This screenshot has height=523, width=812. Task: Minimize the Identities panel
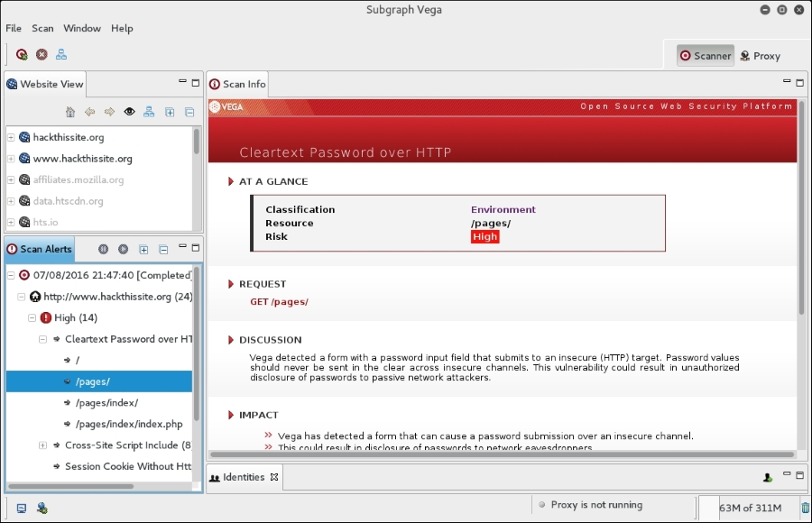(x=787, y=473)
